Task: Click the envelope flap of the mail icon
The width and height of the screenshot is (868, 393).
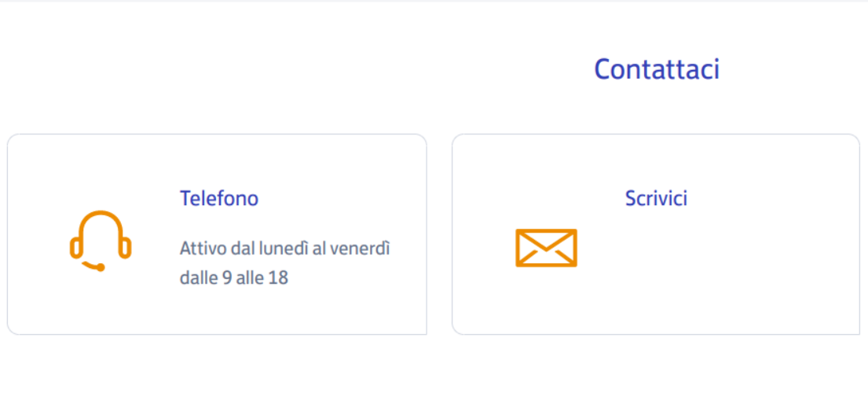Action: (x=546, y=241)
